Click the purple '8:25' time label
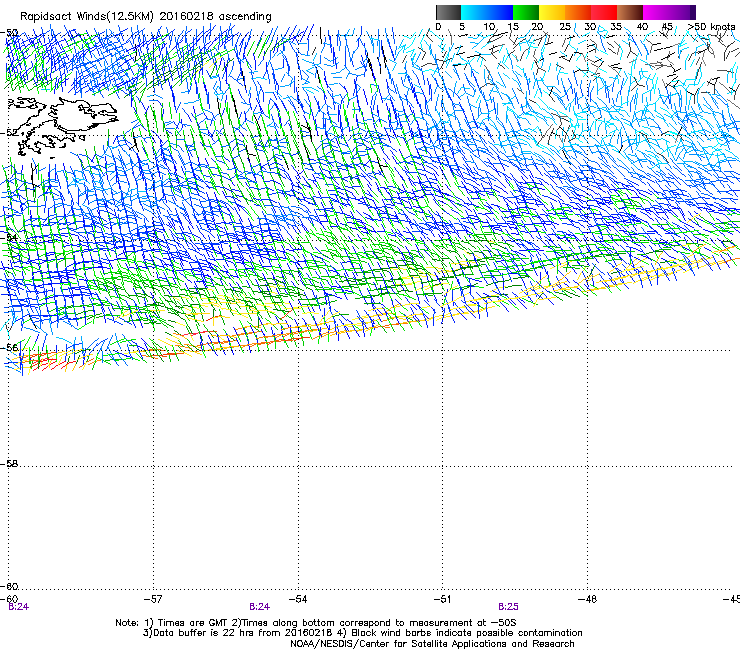 coord(508,607)
